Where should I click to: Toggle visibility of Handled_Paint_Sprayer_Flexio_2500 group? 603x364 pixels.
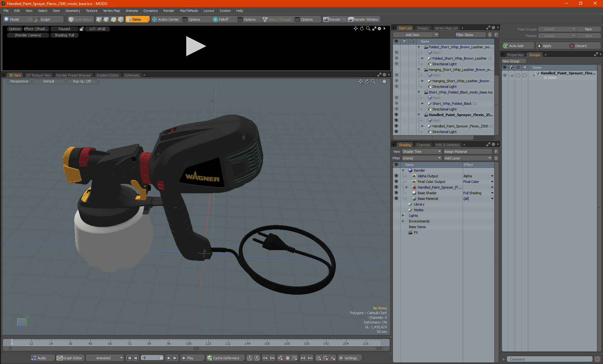pos(396,126)
